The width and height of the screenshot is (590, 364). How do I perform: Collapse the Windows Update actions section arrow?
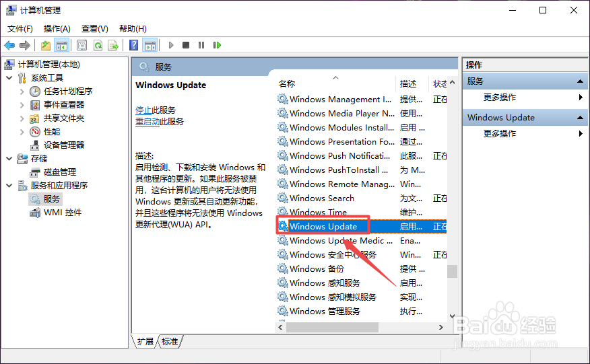580,118
